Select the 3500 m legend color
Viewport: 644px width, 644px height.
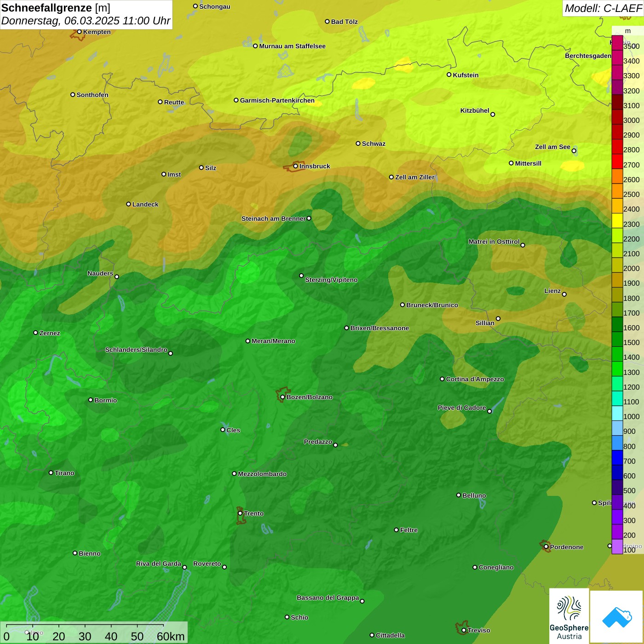[617, 42]
